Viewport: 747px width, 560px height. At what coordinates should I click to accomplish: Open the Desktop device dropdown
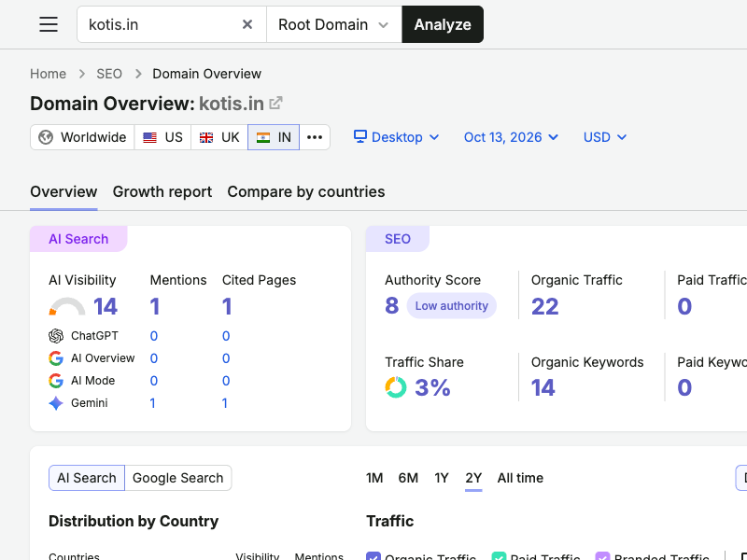(396, 137)
